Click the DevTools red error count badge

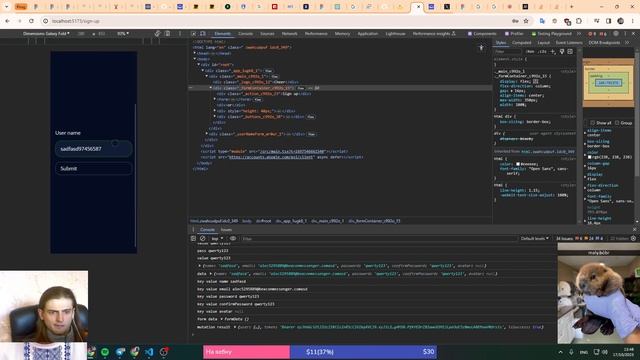(592, 33)
